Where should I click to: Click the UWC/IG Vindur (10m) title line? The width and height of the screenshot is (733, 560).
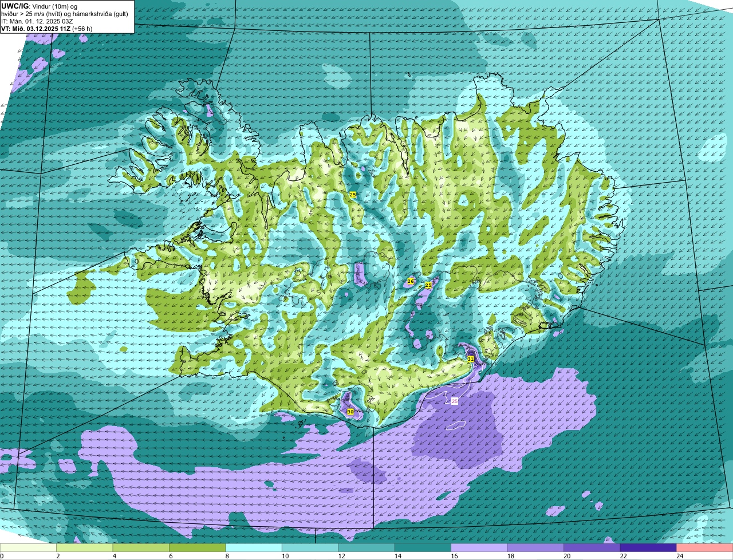click(40, 6)
